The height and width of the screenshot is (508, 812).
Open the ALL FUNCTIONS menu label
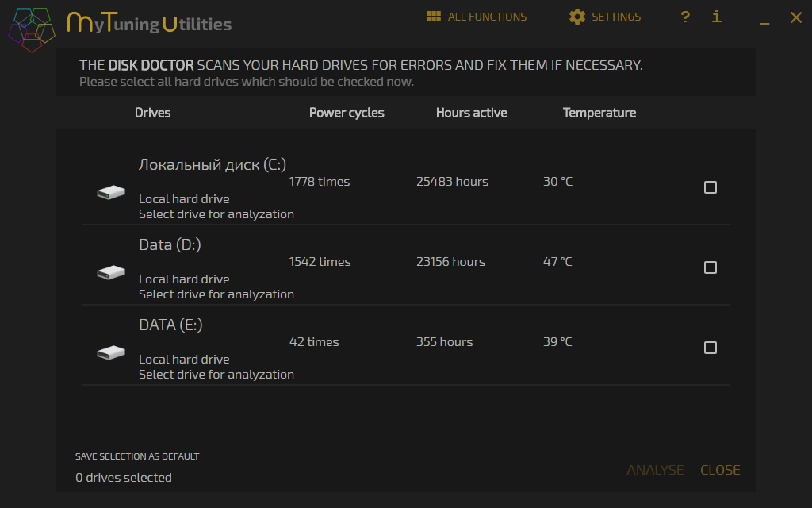point(487,17)
